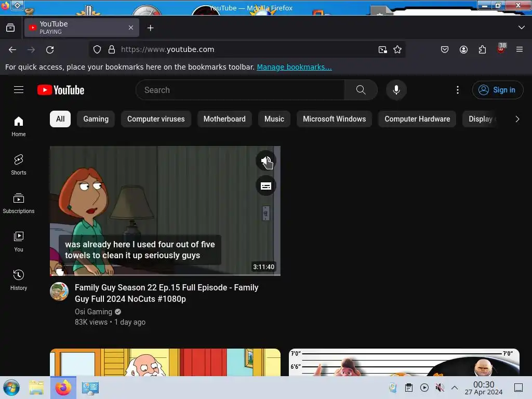Start voice search with microphone icon
Viewport: 532px width, 399px height.
coord(396,90)
